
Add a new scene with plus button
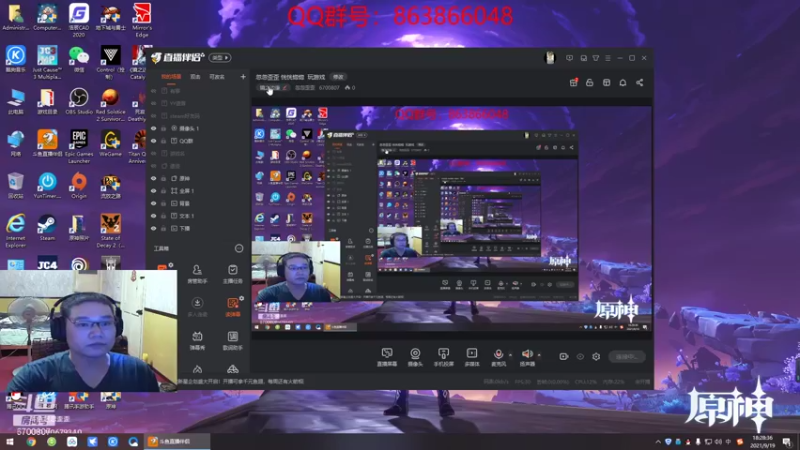pyautogui.click(x=243, y=77)
